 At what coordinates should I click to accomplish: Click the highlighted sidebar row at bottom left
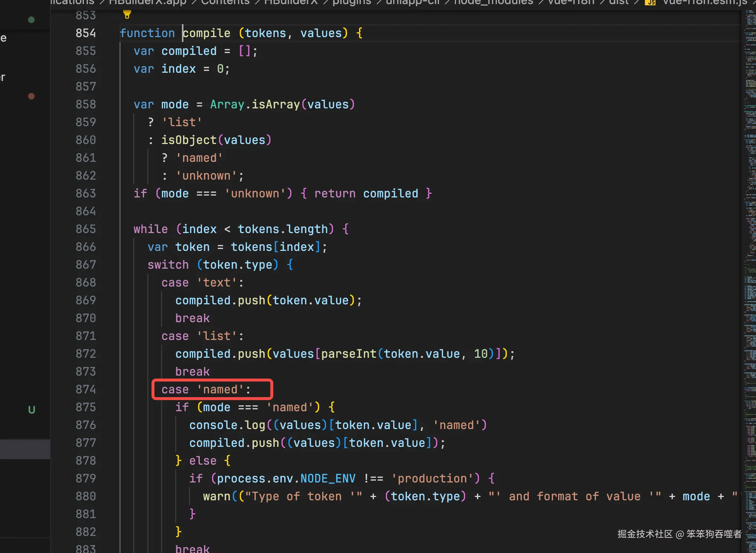25,449
